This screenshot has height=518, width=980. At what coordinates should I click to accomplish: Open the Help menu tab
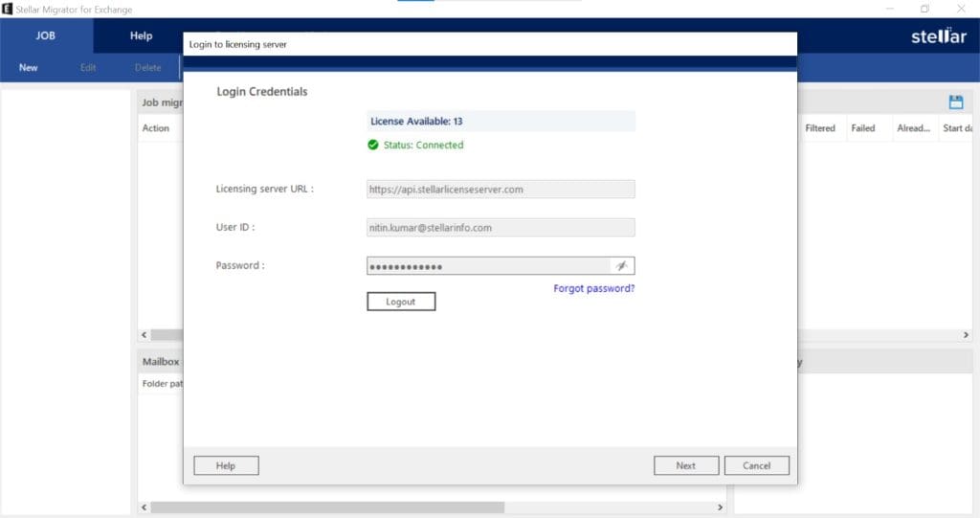click(x=142, y=35)
